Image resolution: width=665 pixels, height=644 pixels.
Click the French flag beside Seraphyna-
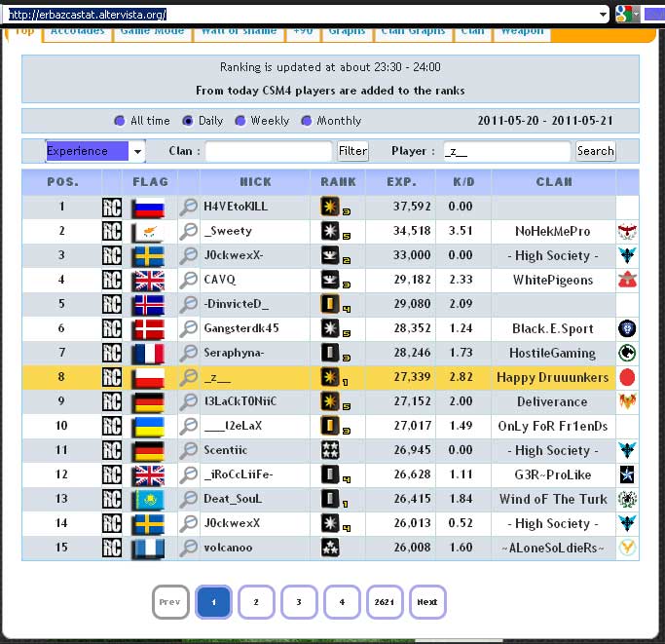point(149,353)
